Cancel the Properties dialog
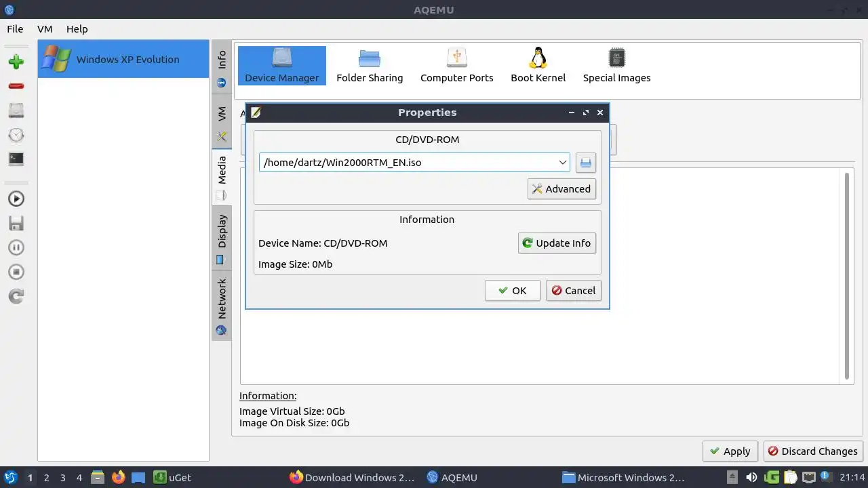This screenshot has width=868, height=488. (574, 291)
